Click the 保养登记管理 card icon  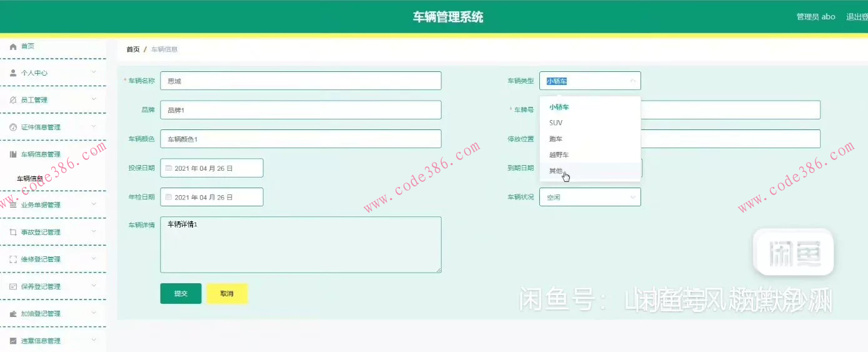13,286
